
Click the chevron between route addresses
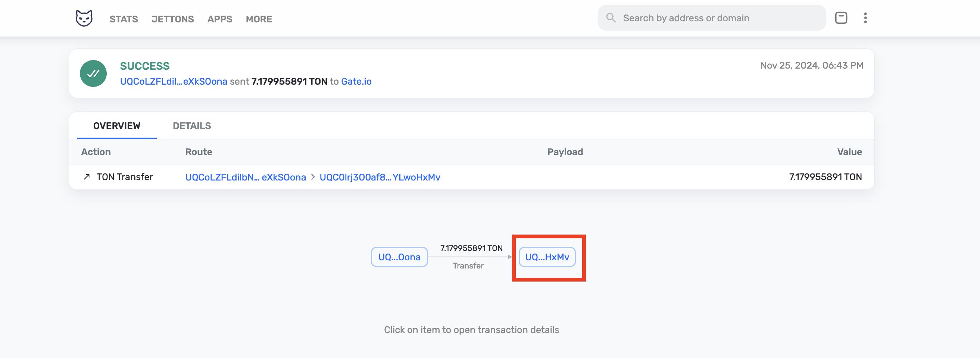pos(313,177)
